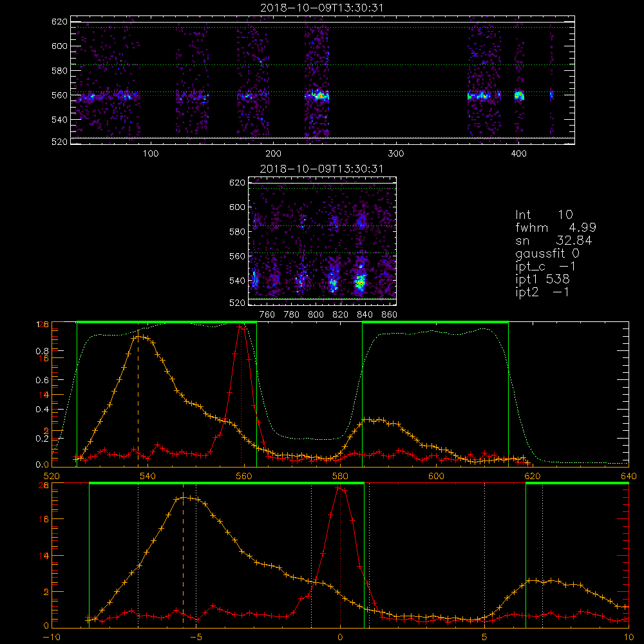This screenshot has height=644, width=644.
Task: Click y-axis label 600 on middle image
Action: point(238,207)
